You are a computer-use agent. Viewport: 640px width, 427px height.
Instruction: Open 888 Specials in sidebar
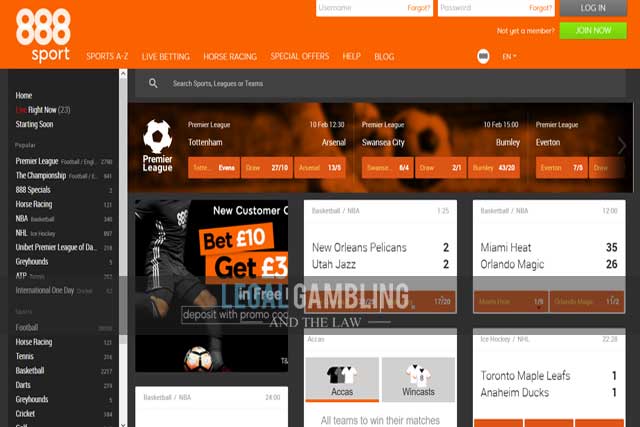point(64,190)
